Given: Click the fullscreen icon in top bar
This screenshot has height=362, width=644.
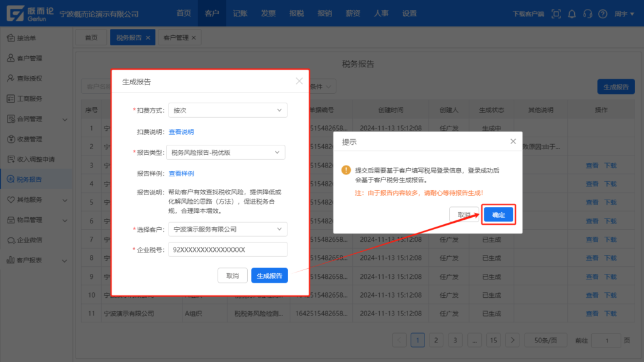Looking at the screenshot, I should [x=556, y=14].
